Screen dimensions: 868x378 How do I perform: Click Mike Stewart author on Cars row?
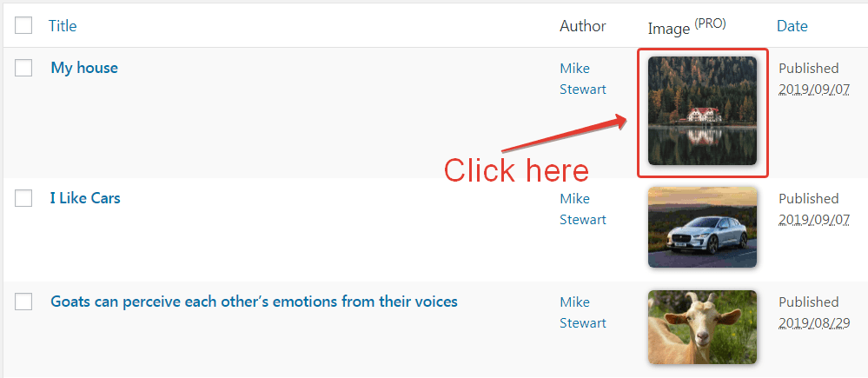click(x=583, y=209)
